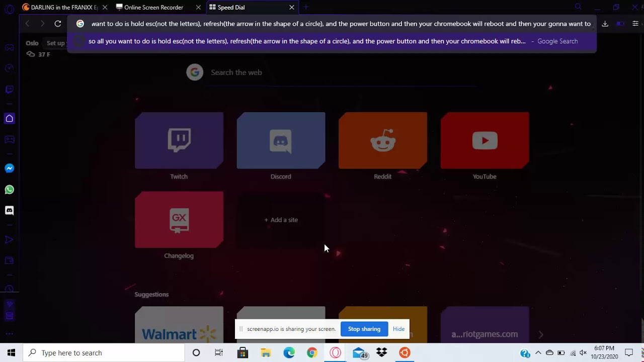Open GX Control speedometer icon in sidebar

[x=9, y=68]
